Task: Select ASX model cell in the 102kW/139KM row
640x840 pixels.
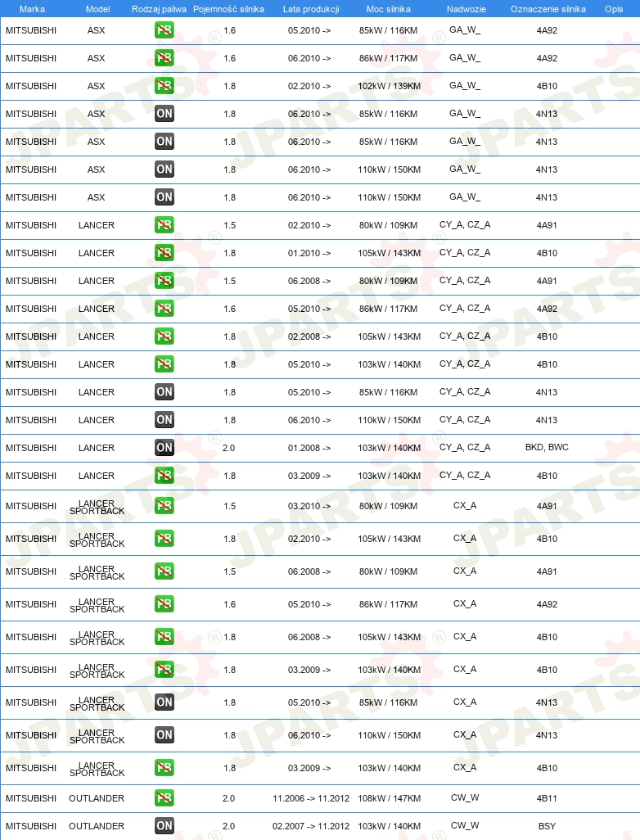Action: (97, 86)
